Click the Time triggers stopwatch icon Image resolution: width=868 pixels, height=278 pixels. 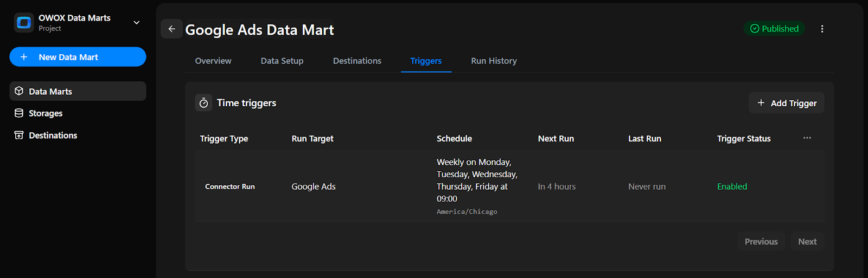pyautogui.click(x=203, y=103)
